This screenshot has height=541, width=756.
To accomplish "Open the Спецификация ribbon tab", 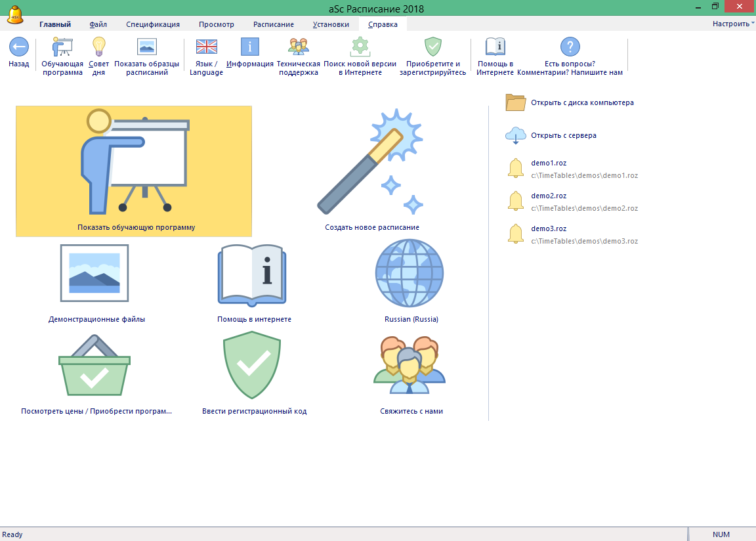I will (153, 24).
